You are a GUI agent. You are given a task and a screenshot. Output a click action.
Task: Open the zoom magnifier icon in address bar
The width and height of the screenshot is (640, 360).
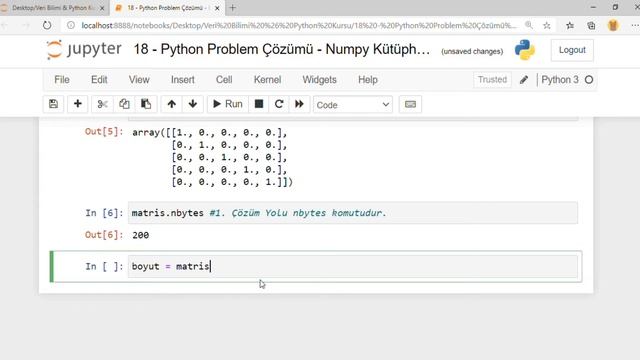tap(529, 25)
